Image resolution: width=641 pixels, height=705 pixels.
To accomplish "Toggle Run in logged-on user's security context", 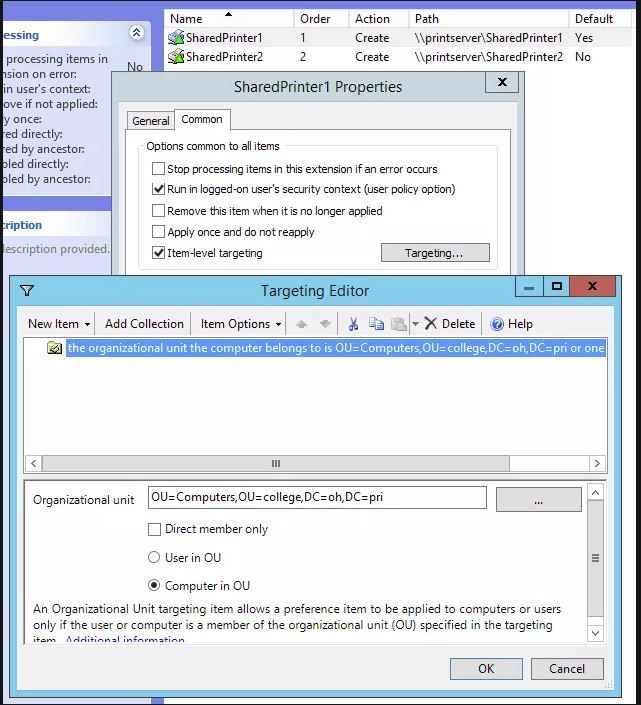I will pyautogui.click(x=158, y=189).
